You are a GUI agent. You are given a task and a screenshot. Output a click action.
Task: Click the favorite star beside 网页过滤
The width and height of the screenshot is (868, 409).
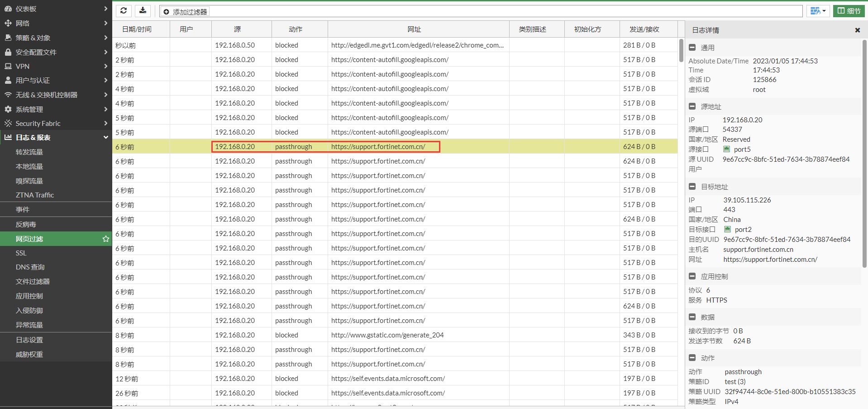[x=106, y=239]
